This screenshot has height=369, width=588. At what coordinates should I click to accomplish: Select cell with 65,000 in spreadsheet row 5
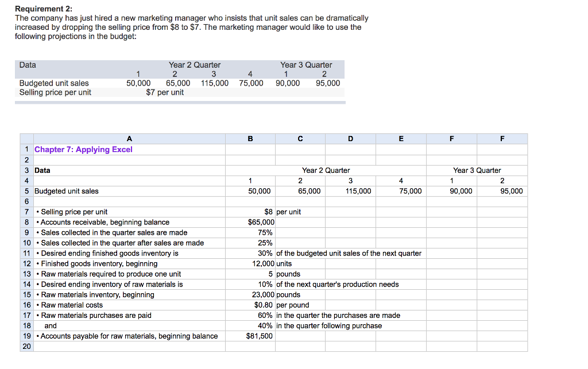pos(300,191)
